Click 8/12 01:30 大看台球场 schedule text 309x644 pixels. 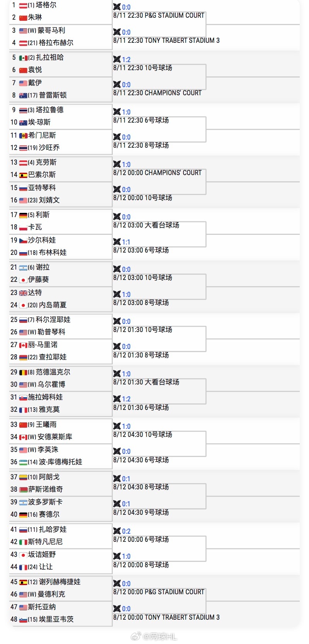pos(146,382)
